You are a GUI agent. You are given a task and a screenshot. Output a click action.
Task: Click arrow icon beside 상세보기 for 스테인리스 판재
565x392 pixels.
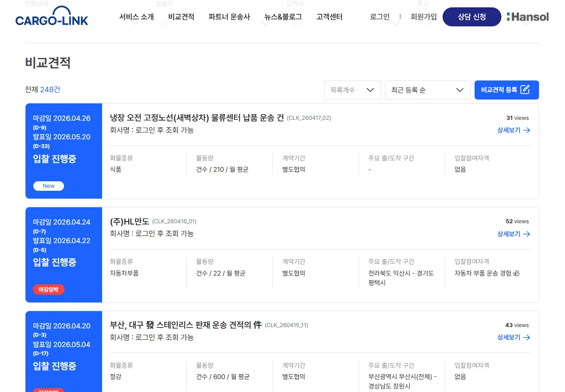click(526, 337)
